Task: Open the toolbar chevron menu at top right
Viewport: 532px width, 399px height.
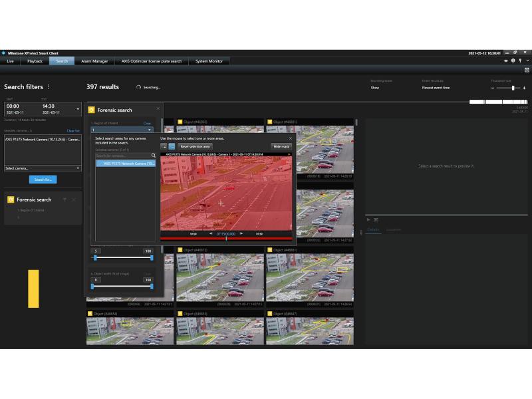Action: point(527,61)
